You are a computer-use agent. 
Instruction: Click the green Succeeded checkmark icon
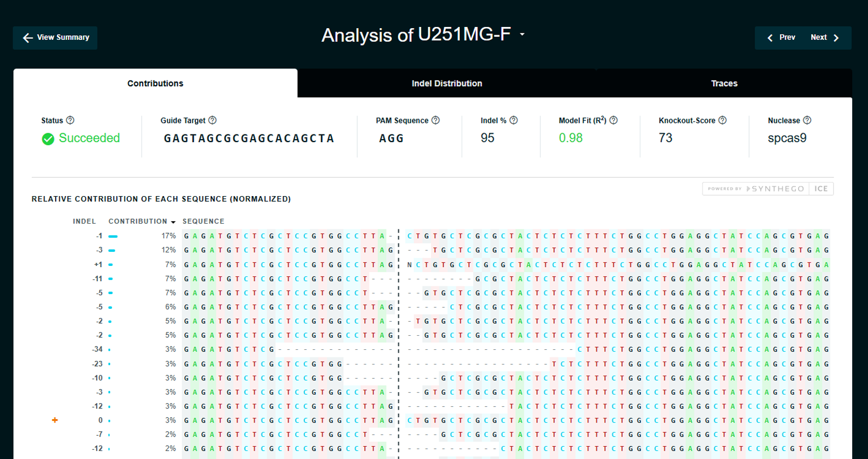pyautogui.click(x=48, y=139)
